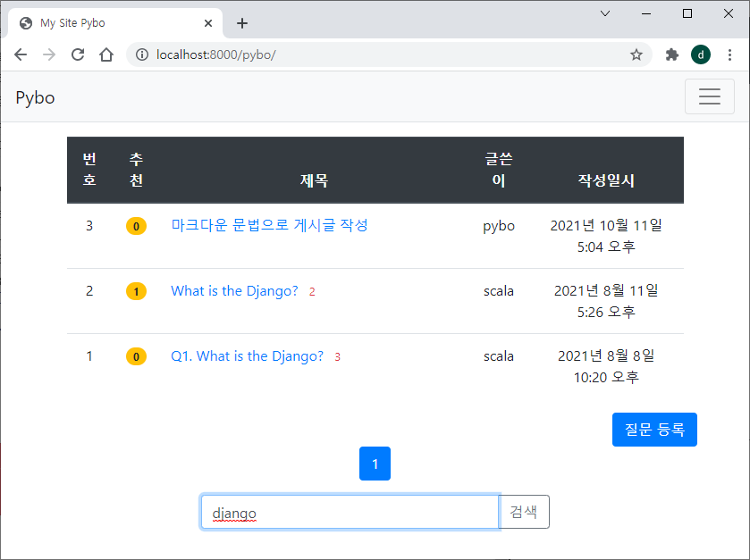Open a new browser tab
Screen dimensions: 750x560
coord(242,23)
